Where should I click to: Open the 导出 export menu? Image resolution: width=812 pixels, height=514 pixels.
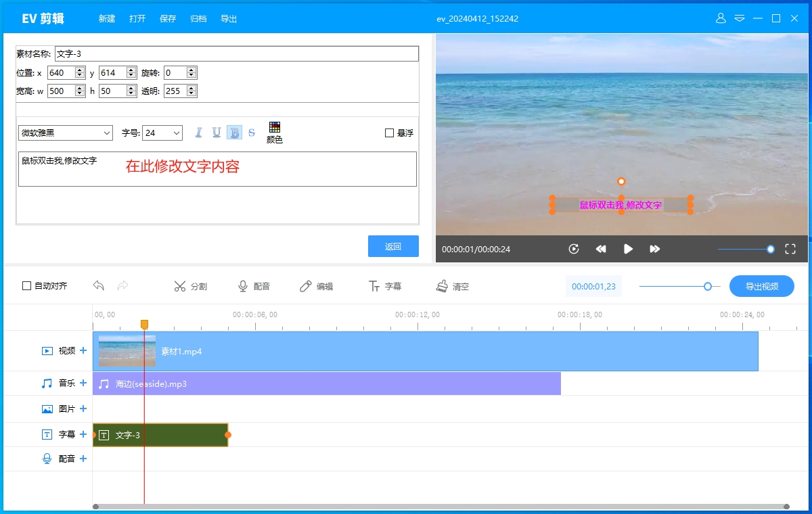pyautogui.click(x=229, y=18)
